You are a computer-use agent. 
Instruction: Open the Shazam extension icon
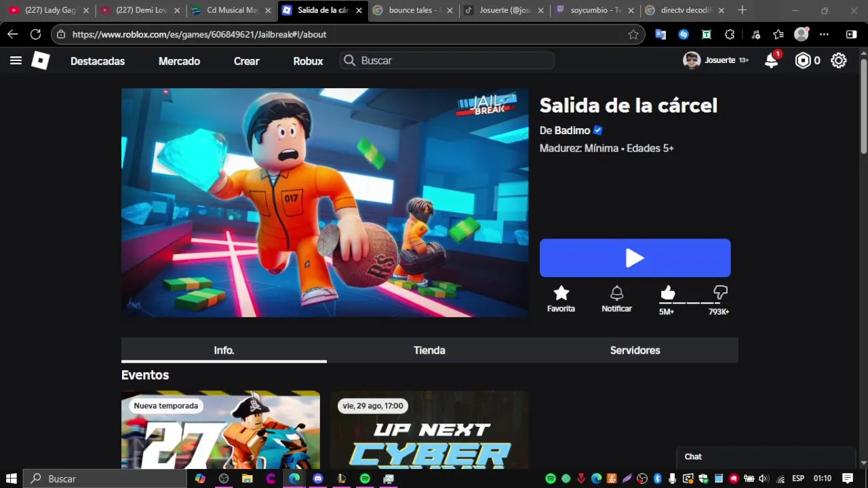(x=684, y=35)
